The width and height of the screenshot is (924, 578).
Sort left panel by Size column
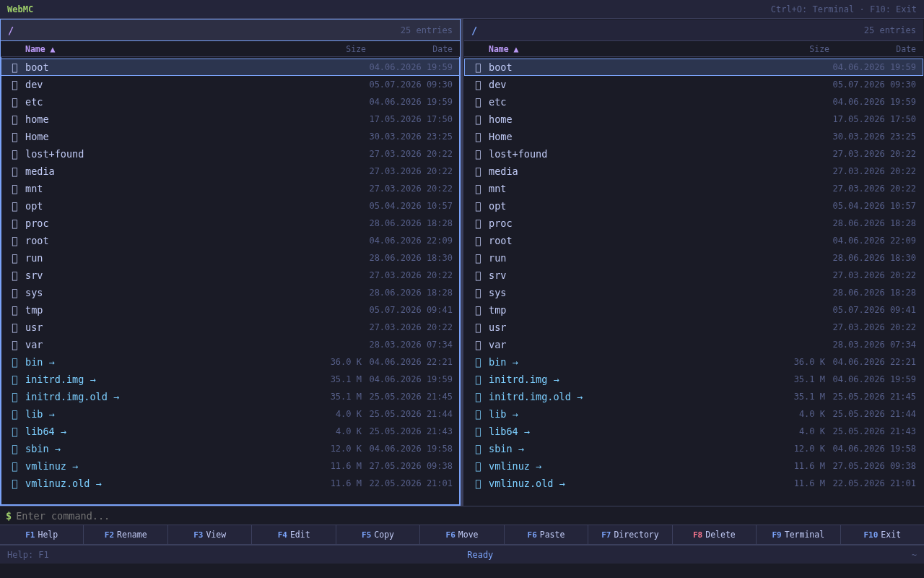pyautogui.click(x=356, y=49)
